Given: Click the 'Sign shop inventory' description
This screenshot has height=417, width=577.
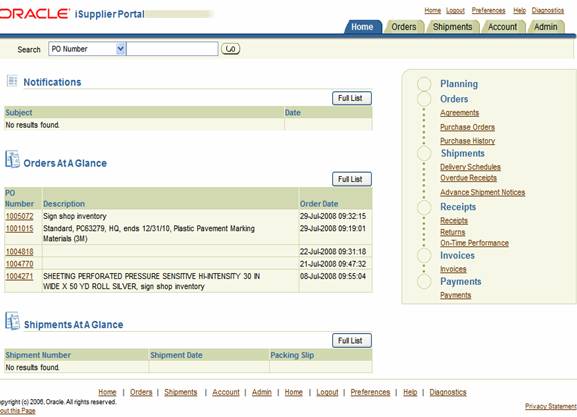Looking at the screenshot, I should click(75, 216).
